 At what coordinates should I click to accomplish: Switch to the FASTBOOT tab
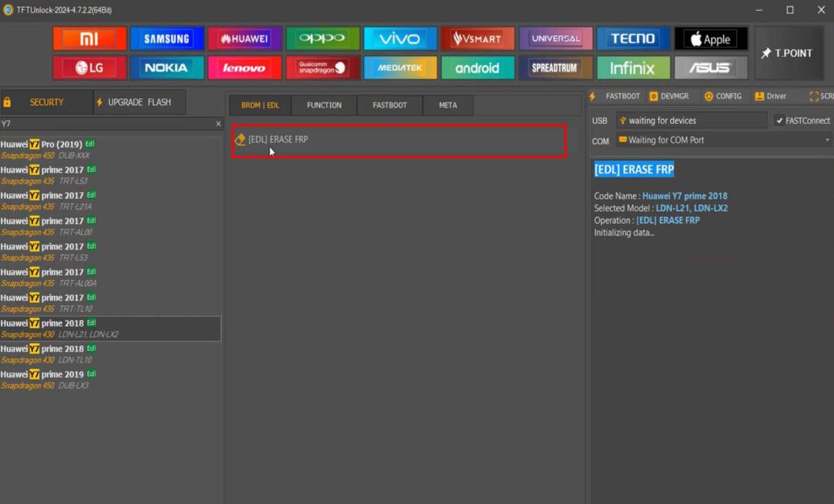[389, 105]
